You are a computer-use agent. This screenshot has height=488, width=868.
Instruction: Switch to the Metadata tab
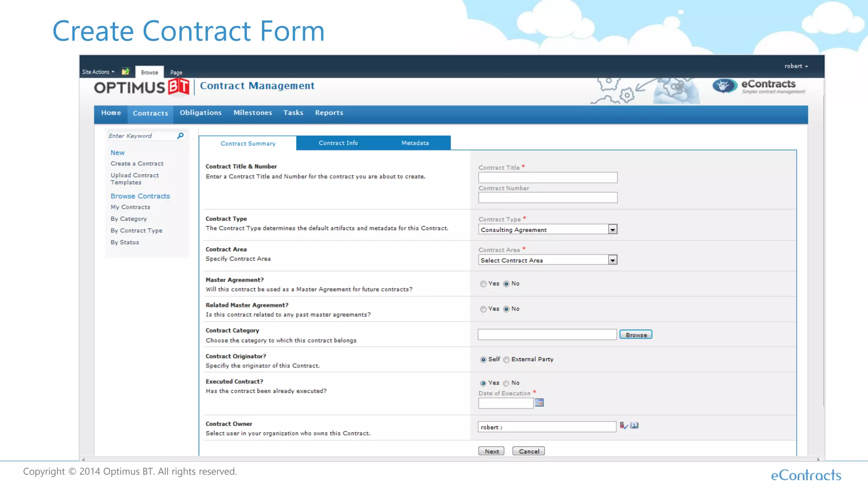click(x=415, y=143)
